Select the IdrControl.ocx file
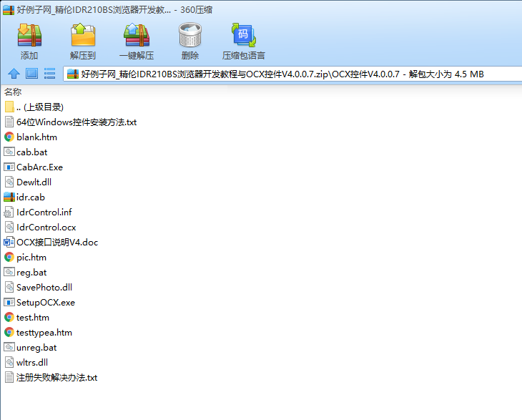 (40, 227)
